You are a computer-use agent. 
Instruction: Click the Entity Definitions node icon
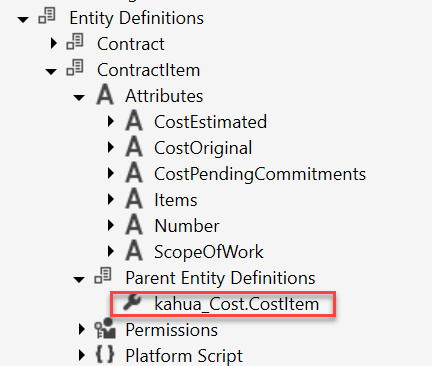(x=47, y=16)
